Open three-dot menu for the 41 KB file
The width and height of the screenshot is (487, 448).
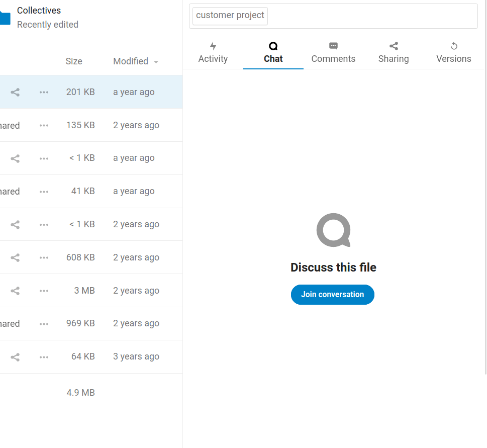pyautogui.click(x=44, y=192)
